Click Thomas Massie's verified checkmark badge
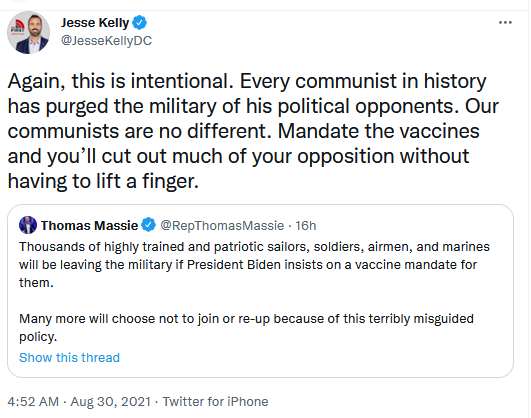This screenshot has width=531, height=418. (x=148, y=225)
